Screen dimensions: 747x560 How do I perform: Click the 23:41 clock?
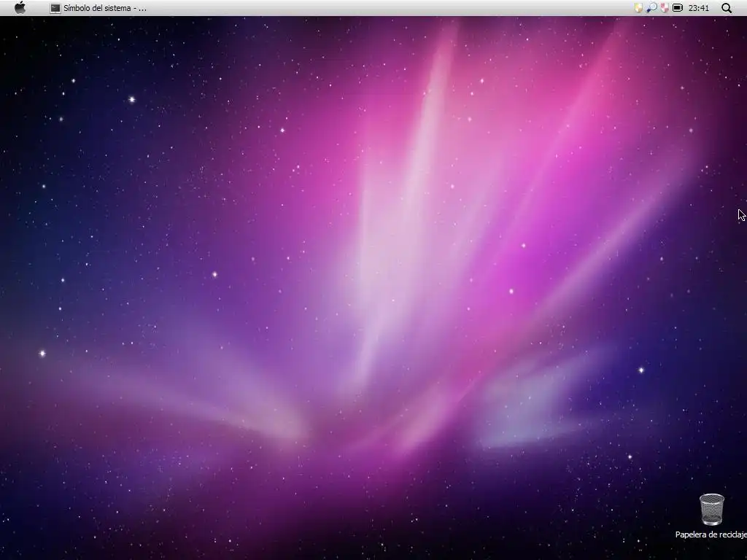[698, 8]
